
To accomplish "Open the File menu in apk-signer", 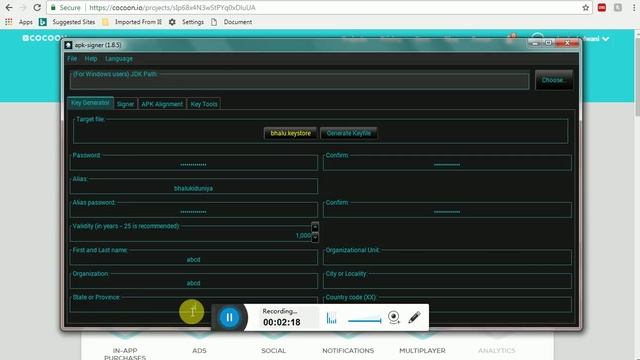I will click(72, 59).
